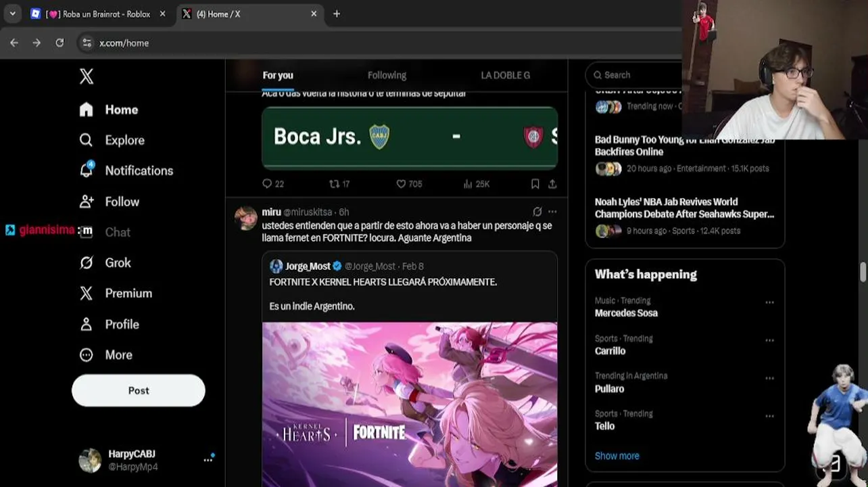Open Notifications bell
The width and height of the screenshot is (868, 487).
coord(126,170)
